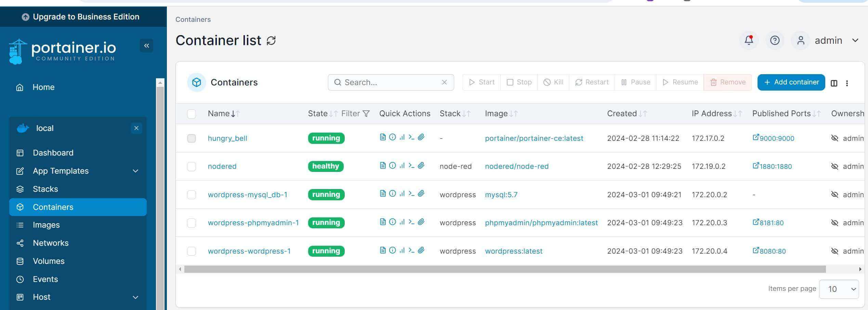
Task: Open hungry_bell container details link
Action: click(x=227, y=138)
